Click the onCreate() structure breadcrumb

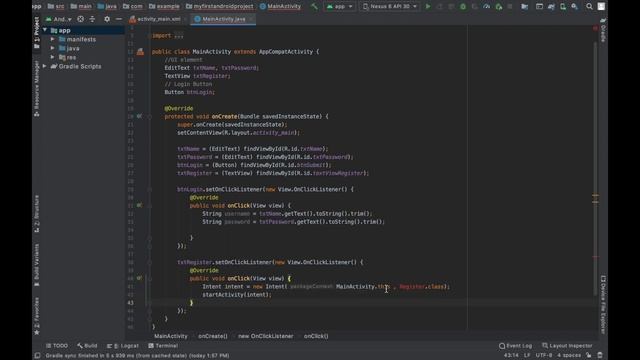pyautogui.click(x=213, y=336)
